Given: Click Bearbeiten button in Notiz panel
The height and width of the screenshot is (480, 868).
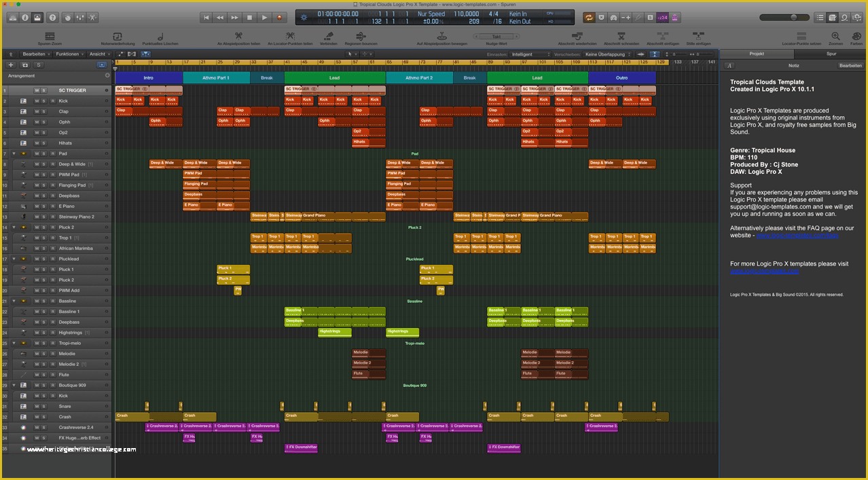Looking at the screenshot, I should tap(850, 65).
